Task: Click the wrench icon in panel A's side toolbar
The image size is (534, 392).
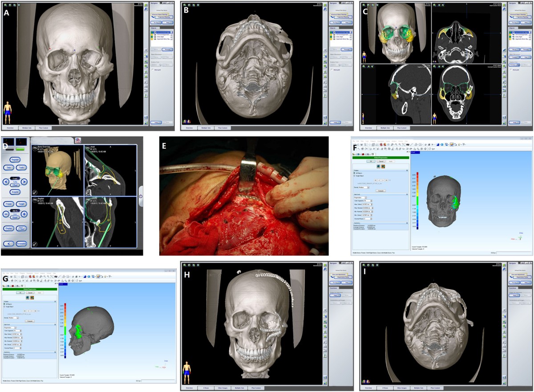Action: click(x=146, y=9)
